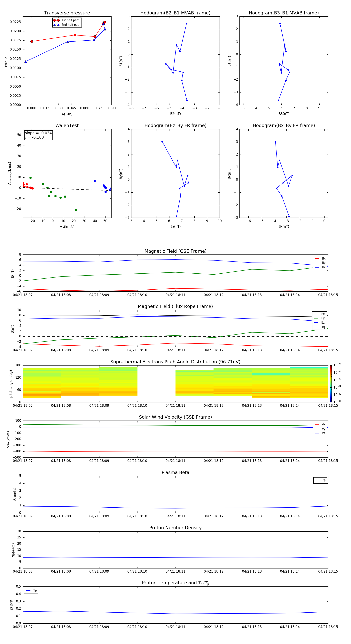
Task: Click the 'Pt(nPa)' y-axis label
Action: click(6, 61)
